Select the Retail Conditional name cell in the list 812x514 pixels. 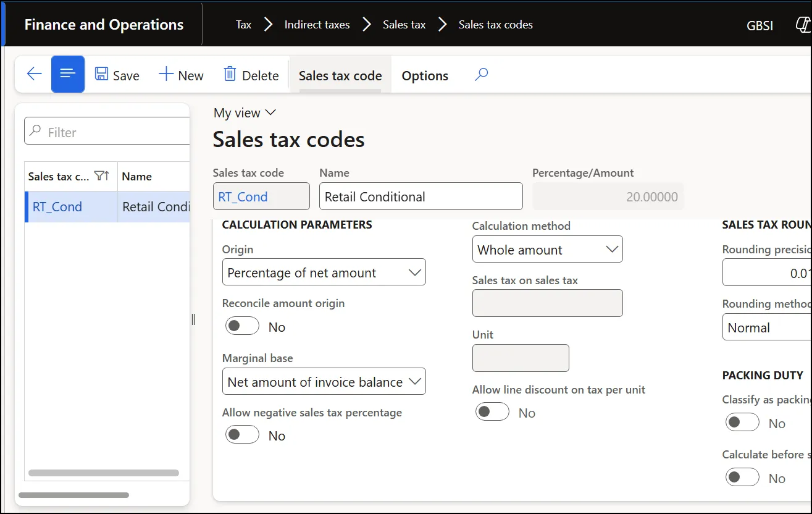coord(154,206)
